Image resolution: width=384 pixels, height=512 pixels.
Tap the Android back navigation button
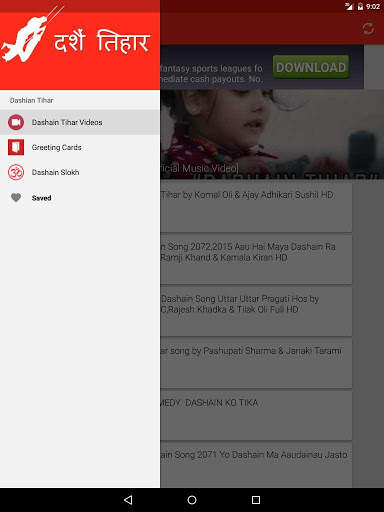(128, 500)
